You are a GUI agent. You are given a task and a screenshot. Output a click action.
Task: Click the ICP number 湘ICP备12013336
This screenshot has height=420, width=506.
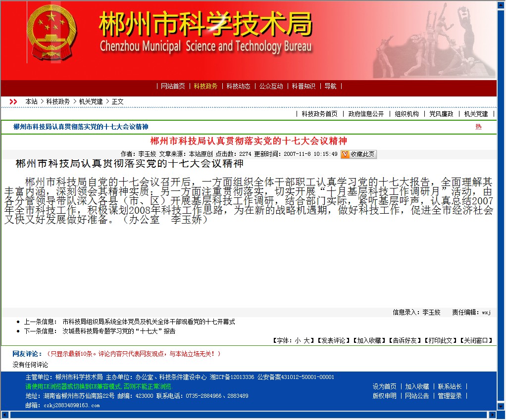click(232, 377)
